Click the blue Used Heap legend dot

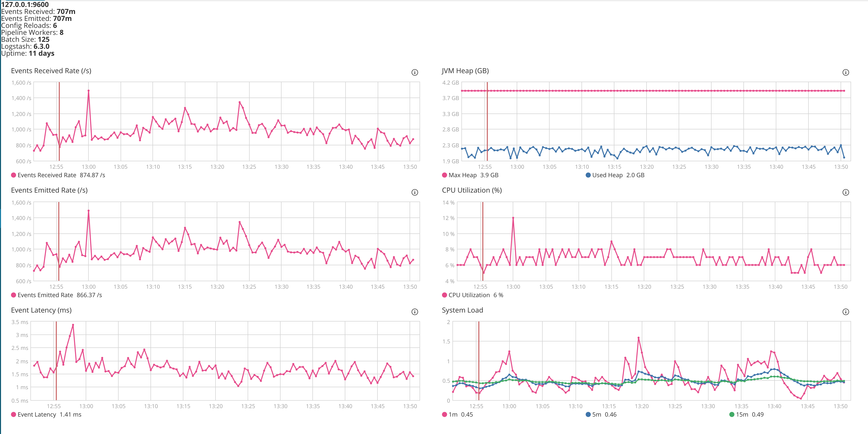click(588, 175)
